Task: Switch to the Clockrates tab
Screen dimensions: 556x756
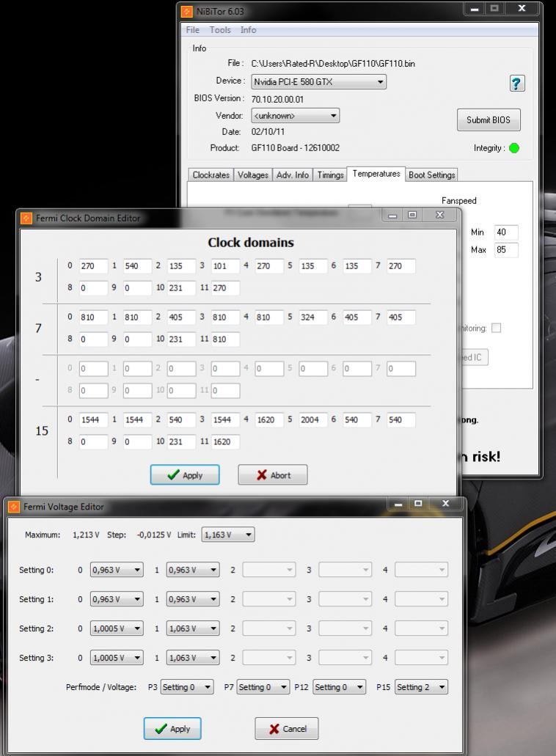Action: pos(211,175)
